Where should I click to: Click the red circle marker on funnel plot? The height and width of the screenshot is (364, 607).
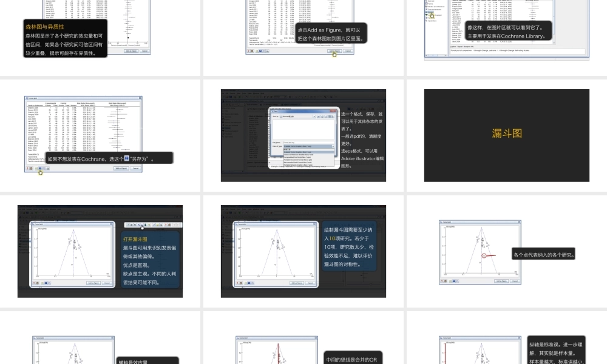484,256
